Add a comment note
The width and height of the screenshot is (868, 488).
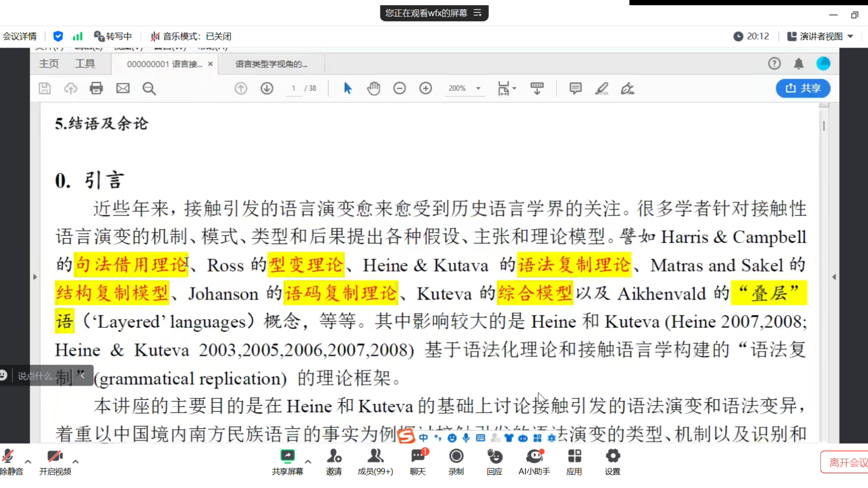tap(575, 88)
